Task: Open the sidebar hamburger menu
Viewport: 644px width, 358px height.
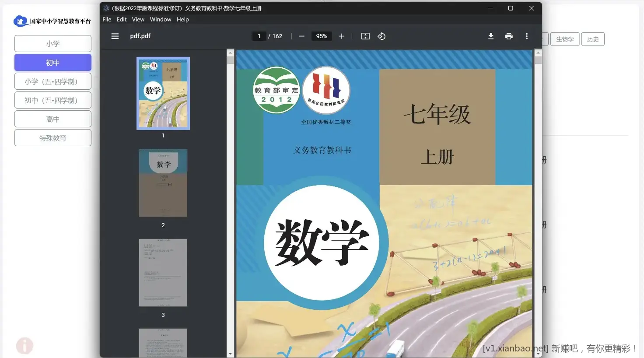Action: click(x=115, y=36)
